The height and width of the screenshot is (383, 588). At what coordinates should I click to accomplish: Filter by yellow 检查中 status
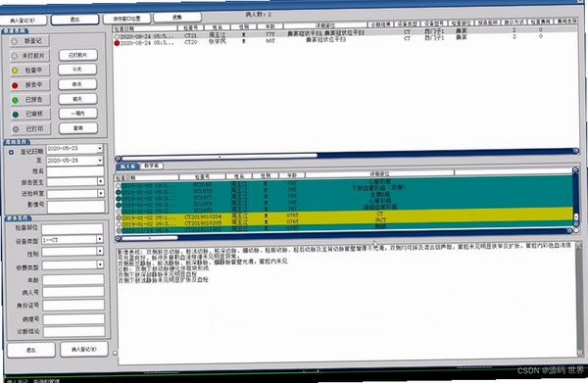pyautogui.click(x=29, y=71)
